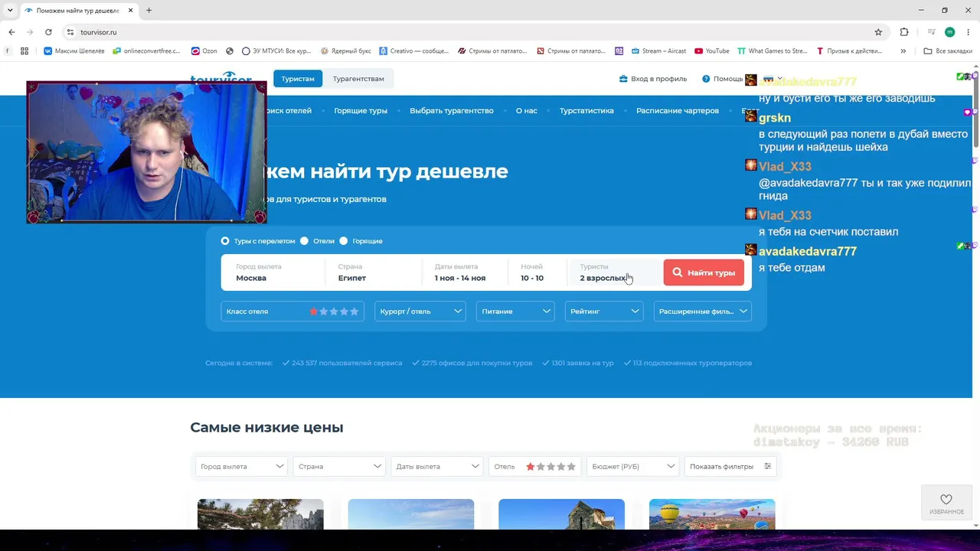Open the Chrome three-dot menu

969,32
